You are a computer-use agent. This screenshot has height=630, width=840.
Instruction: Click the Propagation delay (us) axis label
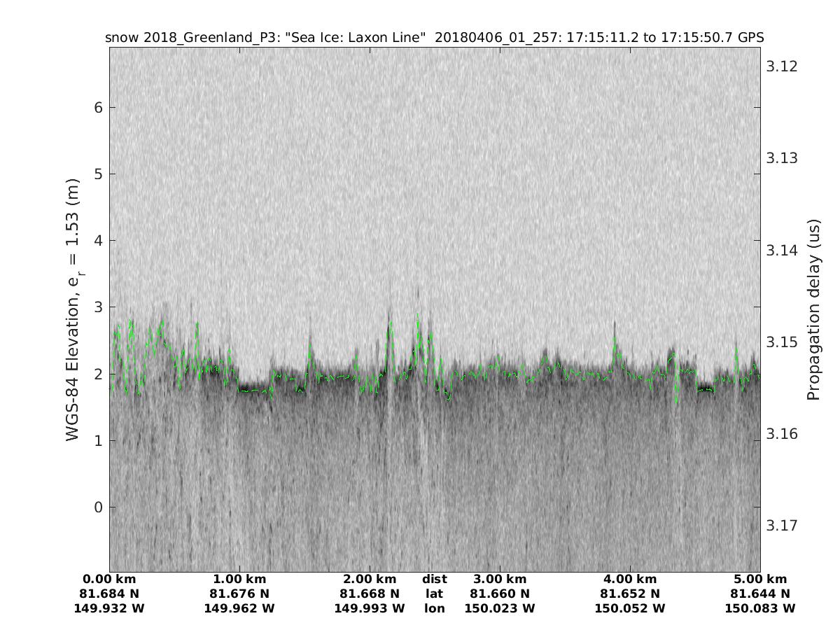click(x=813, y=309)
